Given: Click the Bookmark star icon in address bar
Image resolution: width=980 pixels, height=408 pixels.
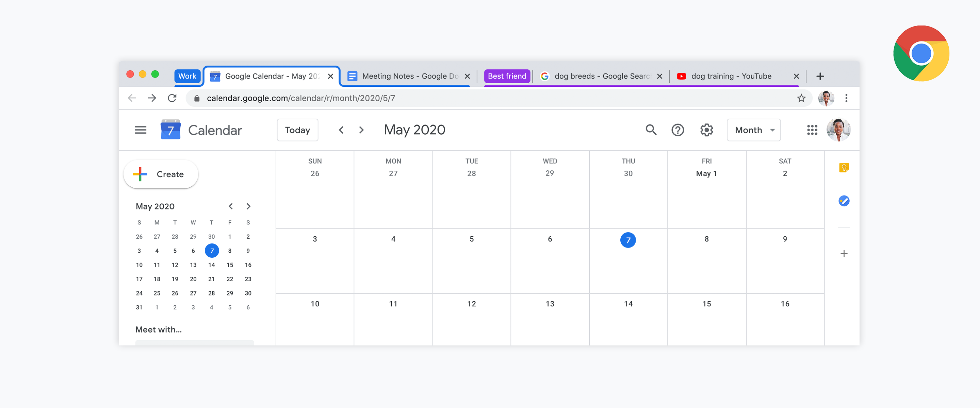Looking at the screenshot, I should (799, 98).
